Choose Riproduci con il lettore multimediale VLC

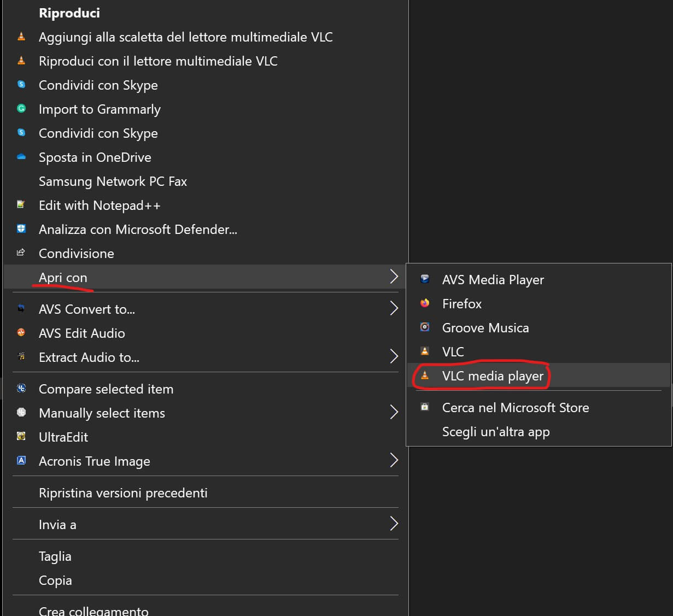click(x=158, y=61)
